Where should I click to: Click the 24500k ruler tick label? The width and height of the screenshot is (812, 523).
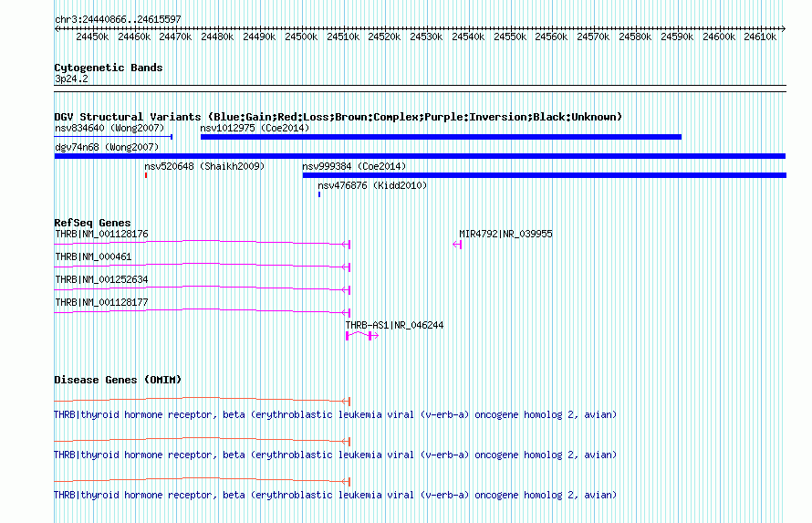point(301,37)
